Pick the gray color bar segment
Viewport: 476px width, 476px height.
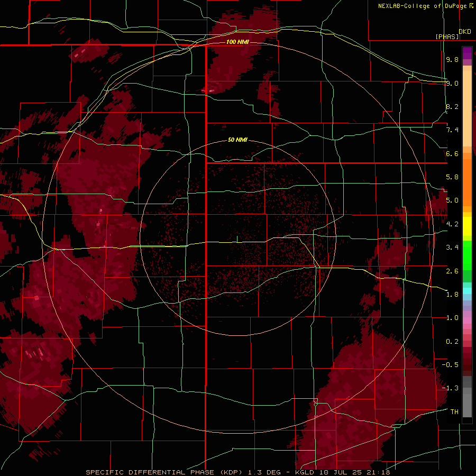pyautogui.click(x=467, y=406)
